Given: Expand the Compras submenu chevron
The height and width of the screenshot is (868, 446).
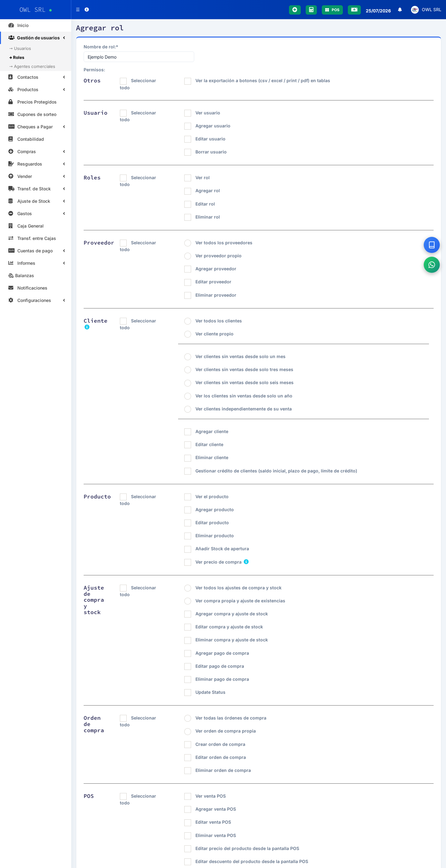Looking at the screenshot, I should [x=64, y=152].
